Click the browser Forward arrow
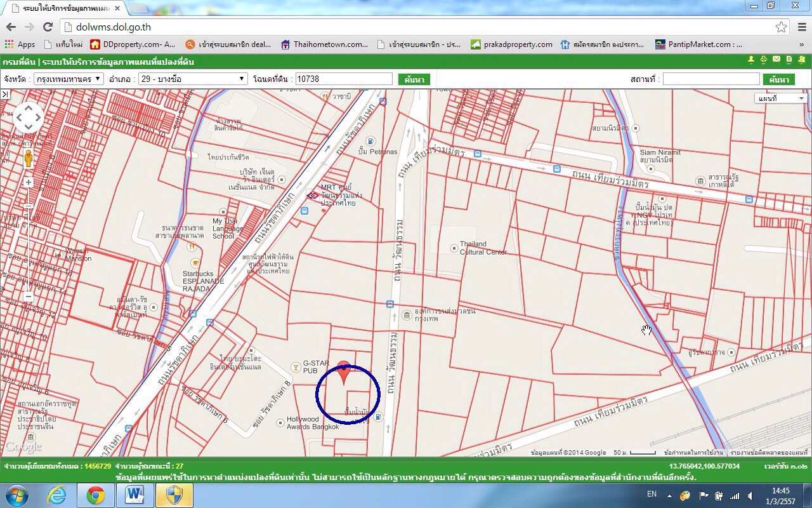Viewport: 812px width, 508px height. click(29, 27)
